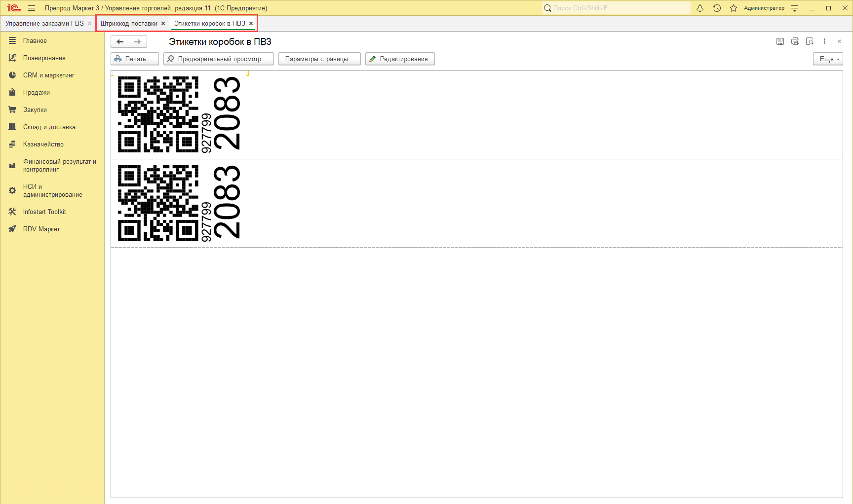
Task: Focus the Поиск Ctrl+Shift+F search field
Action: tap(617, 8)
